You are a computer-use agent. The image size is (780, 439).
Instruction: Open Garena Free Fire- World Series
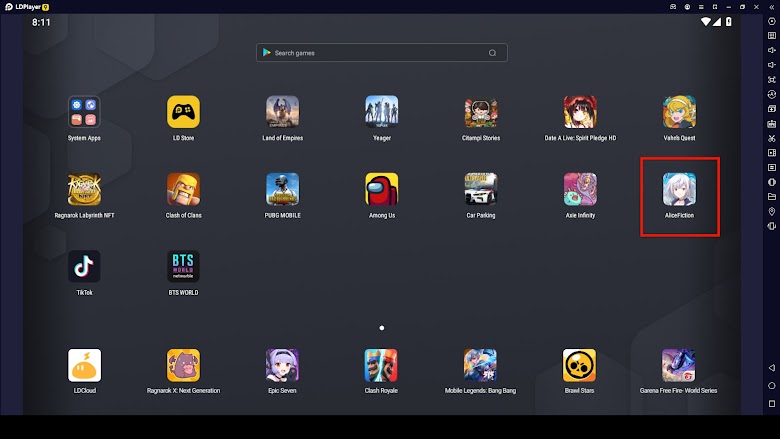click(x=678, y=365)
